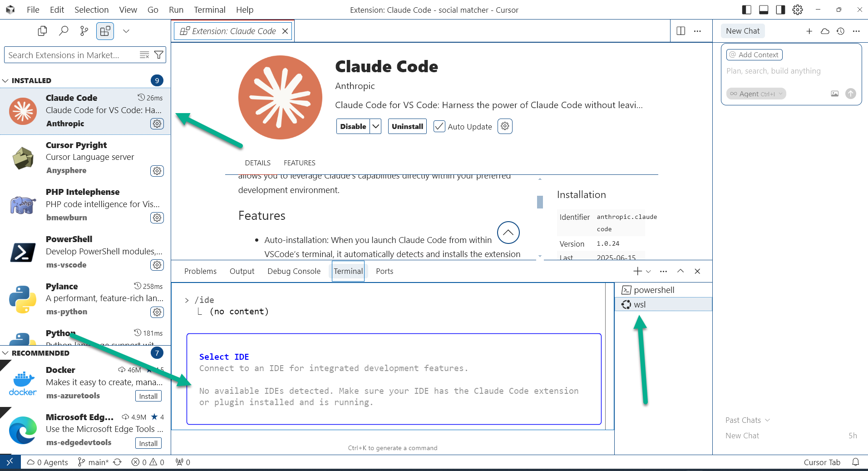Install Microsoft Edge Tools extension
868x471 pixels.
[x=148, y=443]
